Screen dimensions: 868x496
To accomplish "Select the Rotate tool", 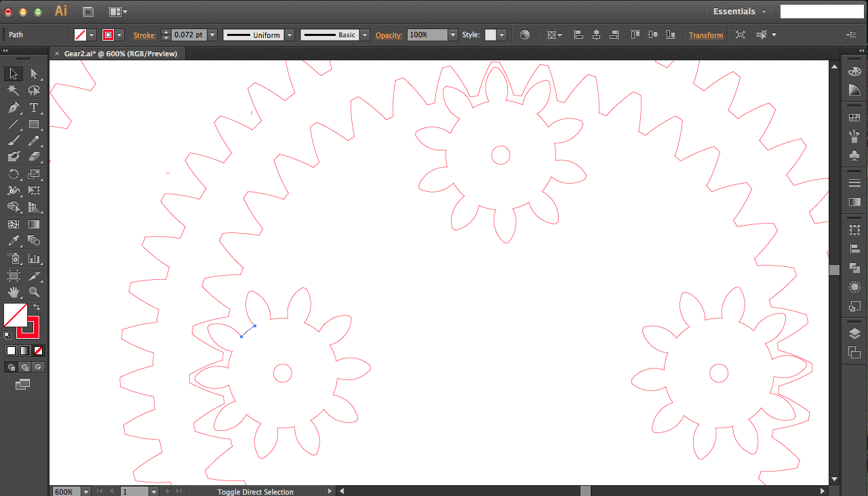I will [13, 174].
